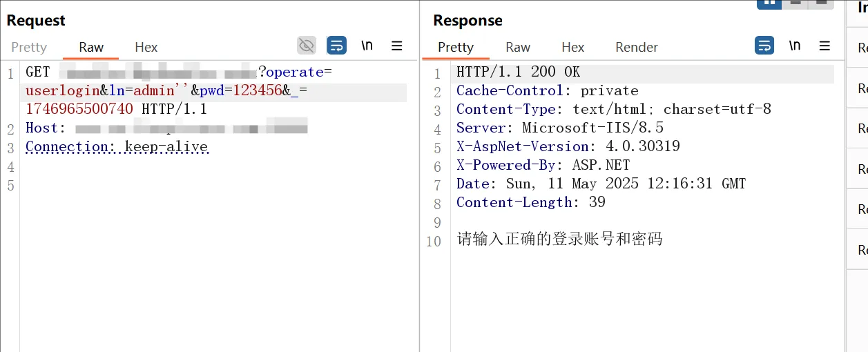Open the Hex tab in Request panel
The width and height of the screenshot is (868, 352).
[146, 47]
